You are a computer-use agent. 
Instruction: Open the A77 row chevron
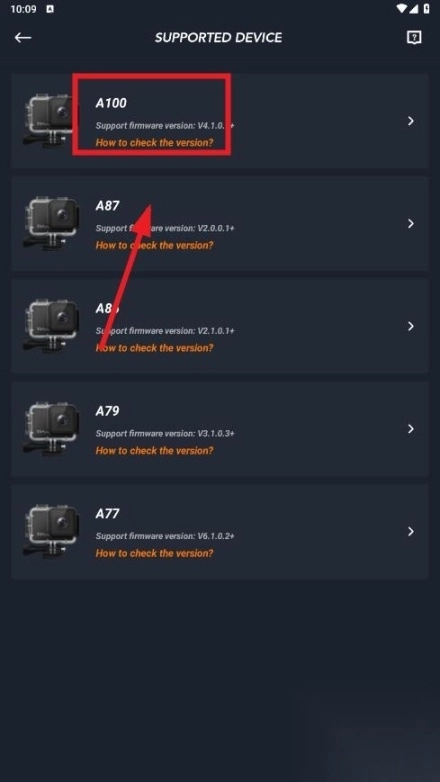(x=411, y=532)
